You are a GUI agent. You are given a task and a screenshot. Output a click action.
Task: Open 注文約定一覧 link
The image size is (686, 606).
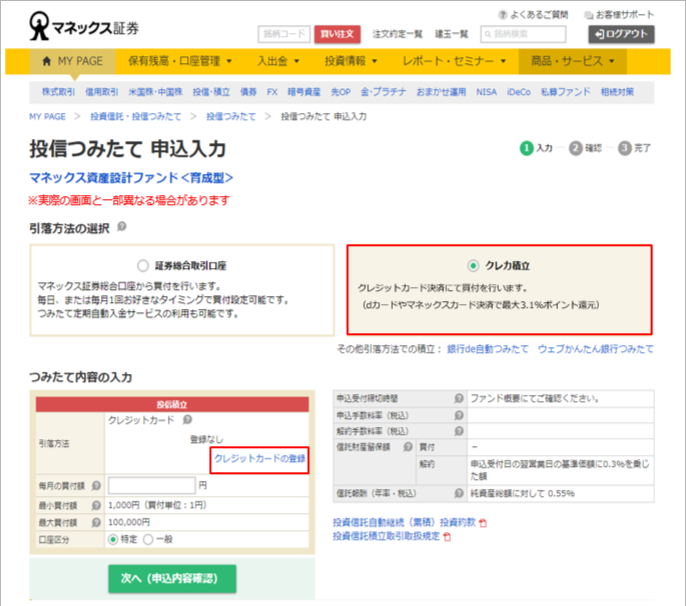pos(397,34)
